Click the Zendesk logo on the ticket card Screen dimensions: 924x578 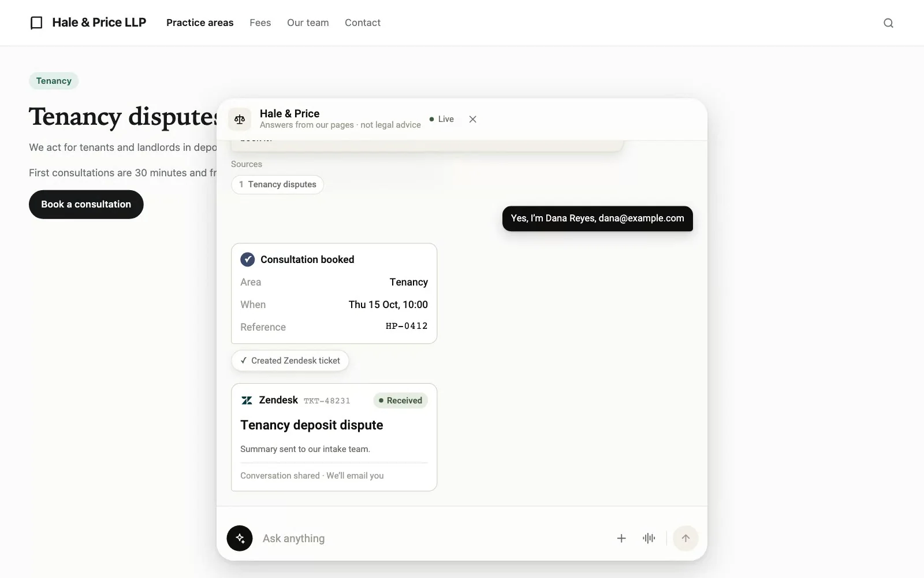click(247, 400)
